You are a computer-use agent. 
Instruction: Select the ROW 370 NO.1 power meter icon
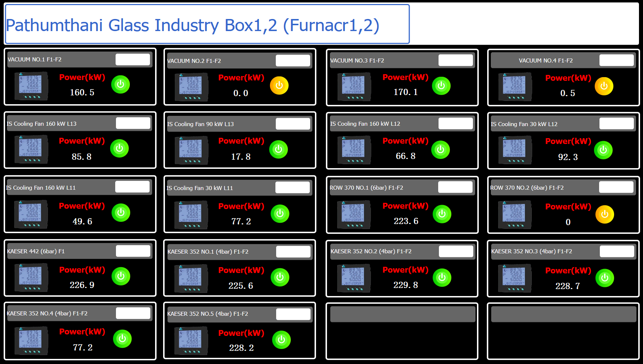[354, 215]
